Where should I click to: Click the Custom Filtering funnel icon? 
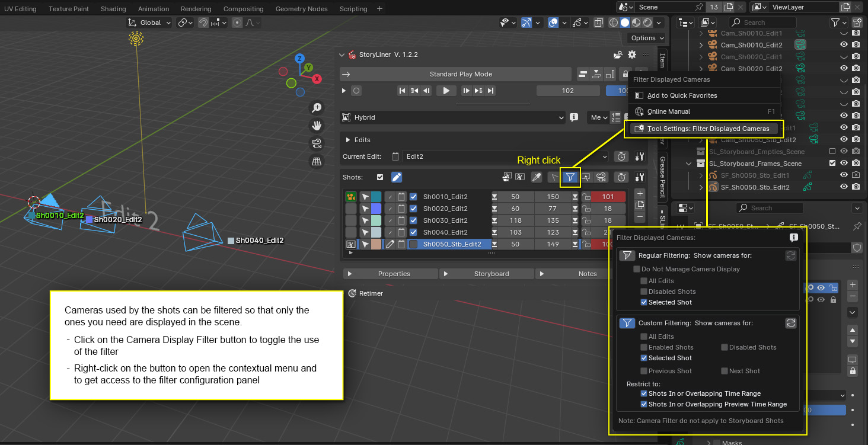[627, 323]
